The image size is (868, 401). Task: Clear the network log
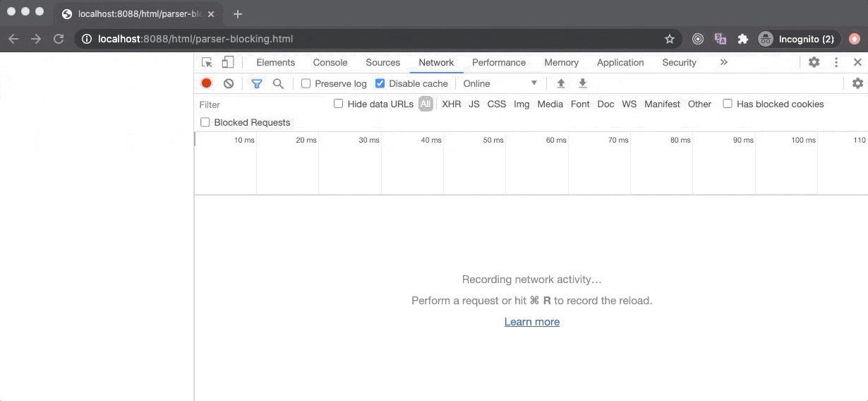229,83
